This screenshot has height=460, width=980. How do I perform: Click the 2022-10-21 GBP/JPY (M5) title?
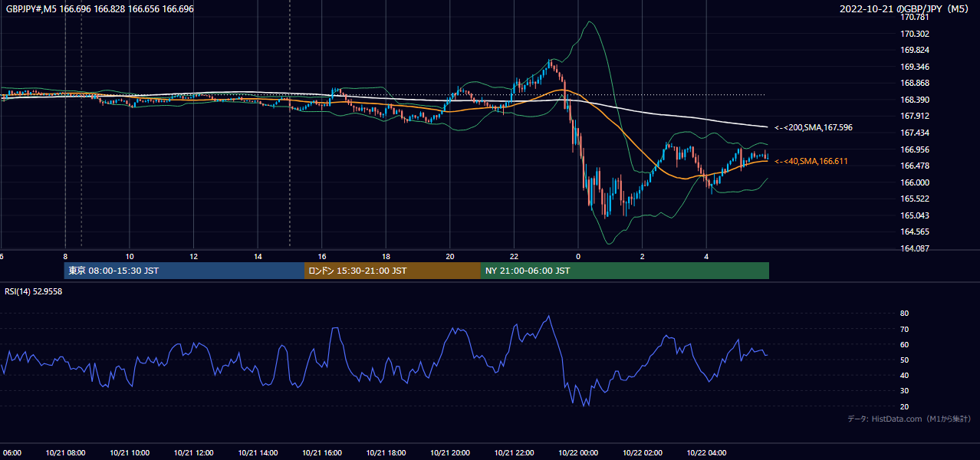click(906, 9)
